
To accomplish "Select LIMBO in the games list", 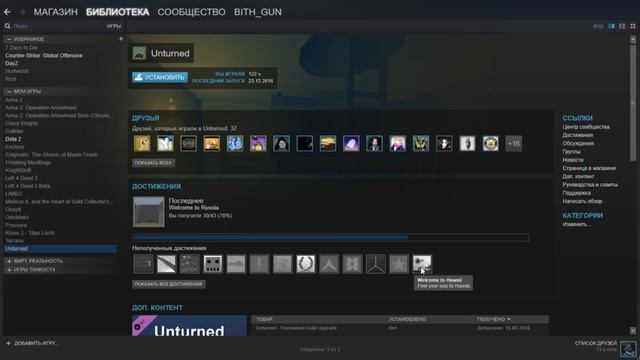I will 13,194.
